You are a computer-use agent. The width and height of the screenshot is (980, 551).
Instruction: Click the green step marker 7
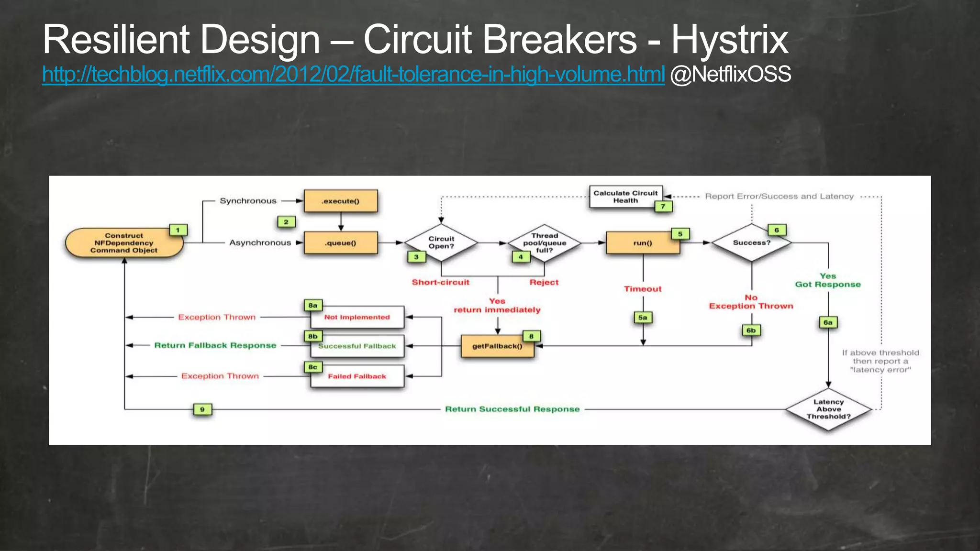pyautogui.click(x=663, y=207)
